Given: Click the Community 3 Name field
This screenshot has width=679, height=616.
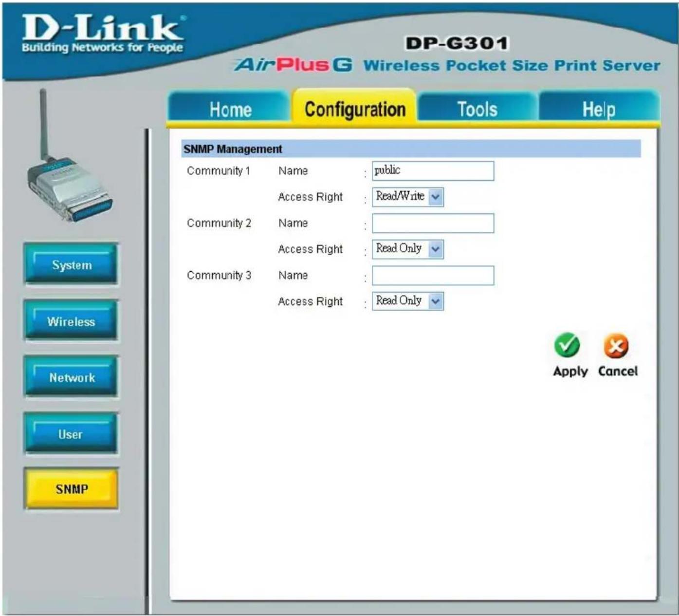Looking at the screenshot, I should 433,275.
